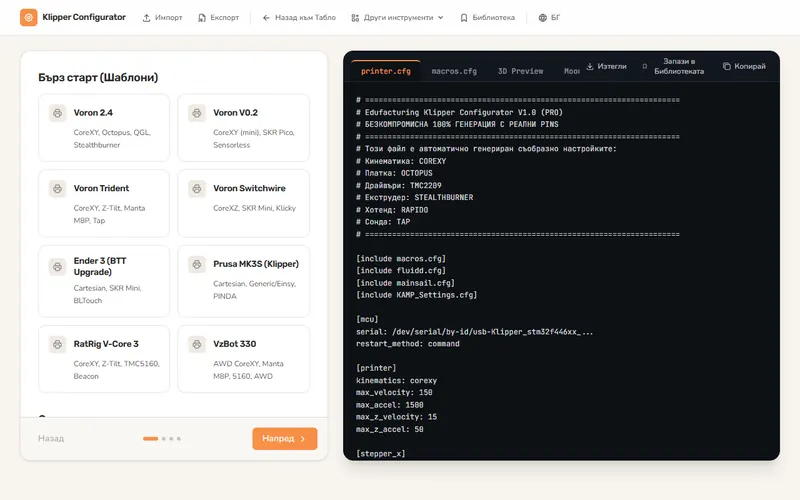Click the [include fluidd.cfg] line

pos(401,271)
